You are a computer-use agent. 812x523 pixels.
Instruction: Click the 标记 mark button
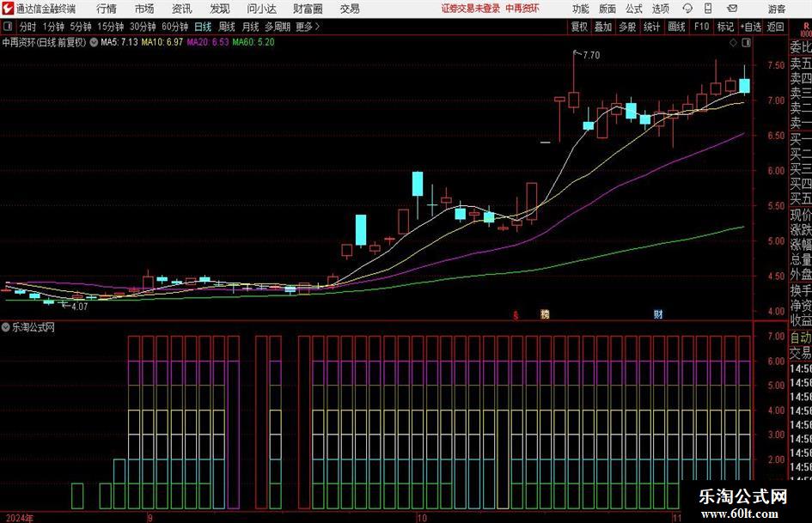click(725, 27)
